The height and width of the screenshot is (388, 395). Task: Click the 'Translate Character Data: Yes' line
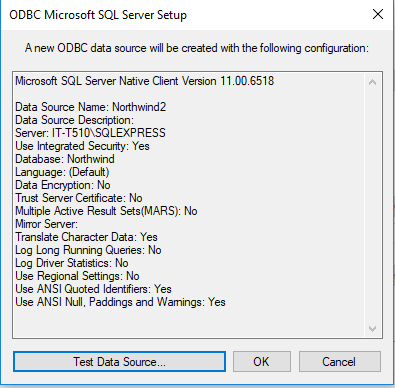86,237
